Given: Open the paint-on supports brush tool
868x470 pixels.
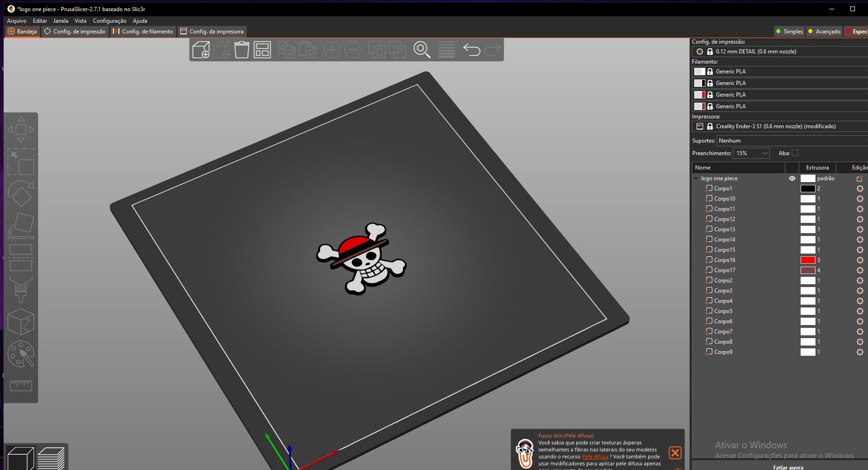Looking at the screenshot, I should (x=21, y=290).
